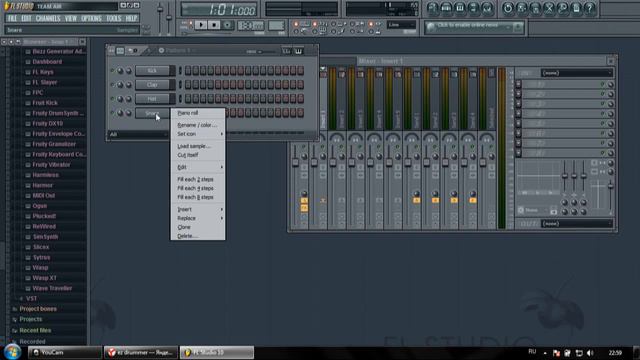The height and width of the screenshot is (360, 640).
Task: Toggle Clap channel mute LED
Action: point(112,84)
